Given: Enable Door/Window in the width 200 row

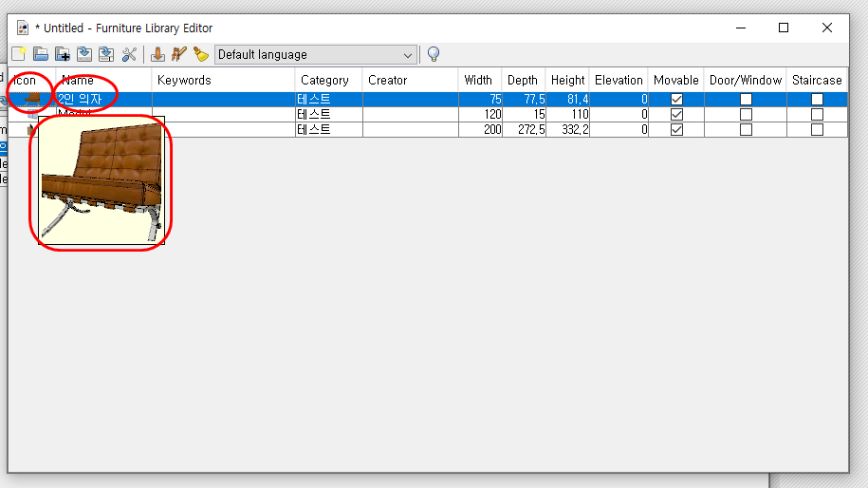Looking at the screenshot, I should pyautogui.click(x=747, y=130).
